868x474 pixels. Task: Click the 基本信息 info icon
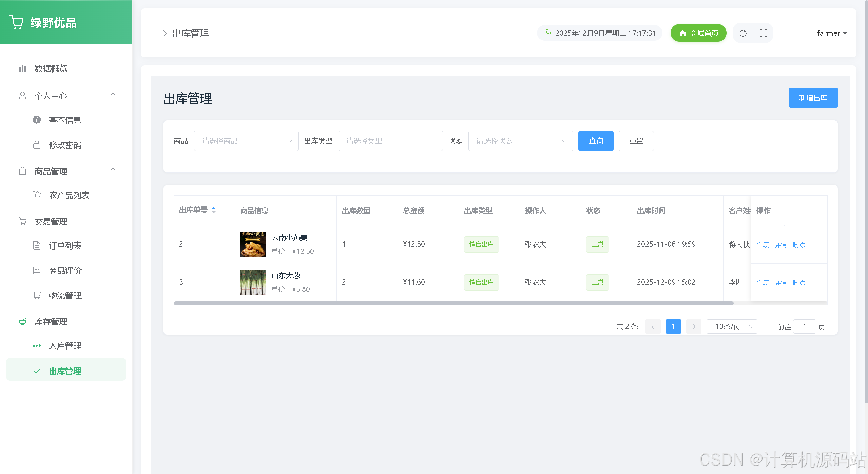pos(37,120)
